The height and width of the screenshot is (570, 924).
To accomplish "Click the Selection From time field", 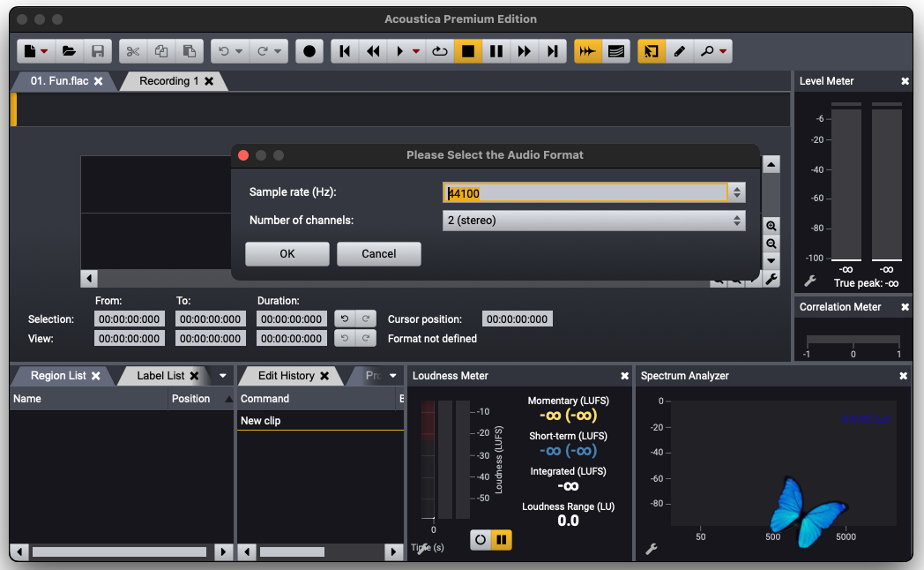I will point(129,319).
